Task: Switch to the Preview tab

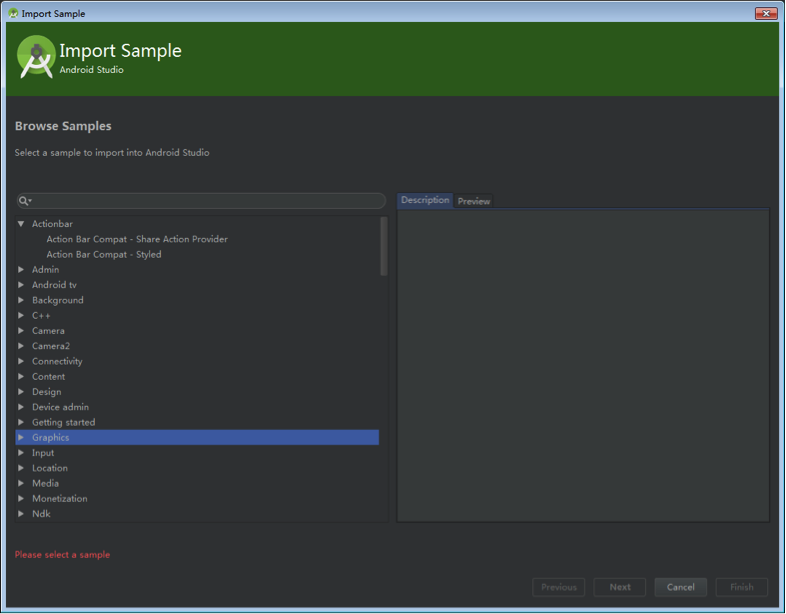Action: 474,201
